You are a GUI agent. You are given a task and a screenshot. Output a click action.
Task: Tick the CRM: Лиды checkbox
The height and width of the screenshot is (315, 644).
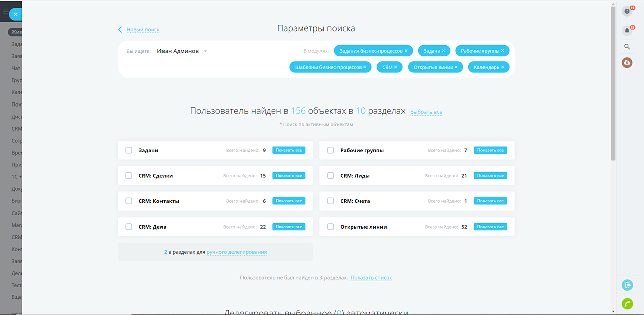click(331, 176)
